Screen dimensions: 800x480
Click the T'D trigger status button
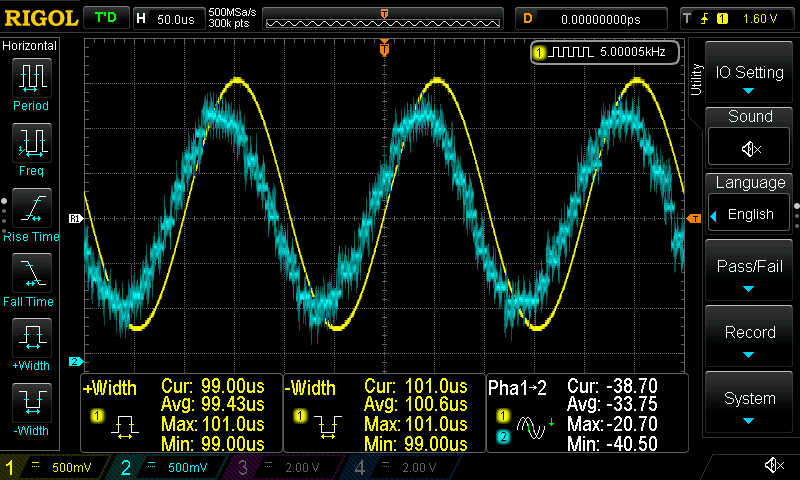(x=104, y=18)
